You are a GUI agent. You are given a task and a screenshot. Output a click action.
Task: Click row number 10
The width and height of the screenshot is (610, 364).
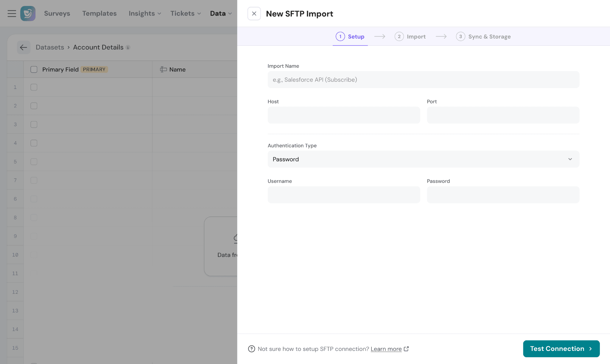[15, 255]
